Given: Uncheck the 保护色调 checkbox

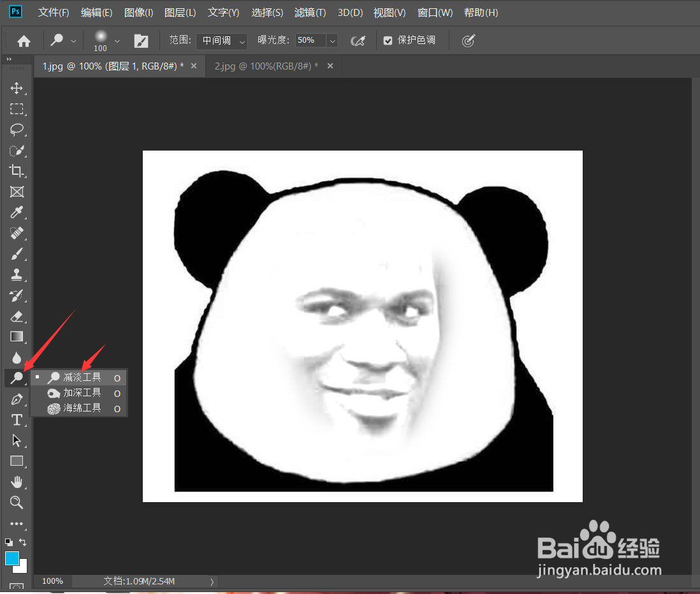Looking at the screenshot, I should pyautogui.click(x=388, y=41).
